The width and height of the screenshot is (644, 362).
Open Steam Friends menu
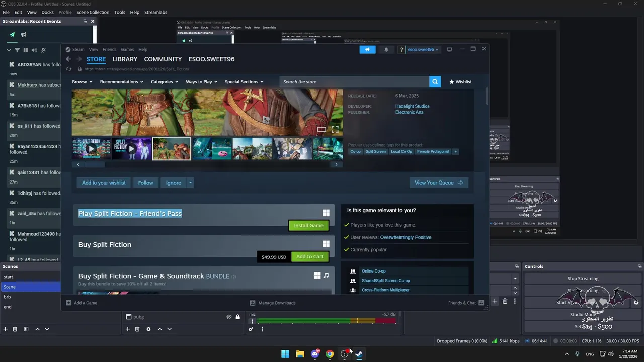click(109, 49)
